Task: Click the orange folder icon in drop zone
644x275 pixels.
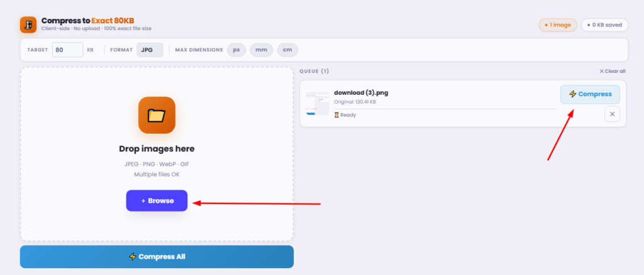Action: click(x=157, y=115)
